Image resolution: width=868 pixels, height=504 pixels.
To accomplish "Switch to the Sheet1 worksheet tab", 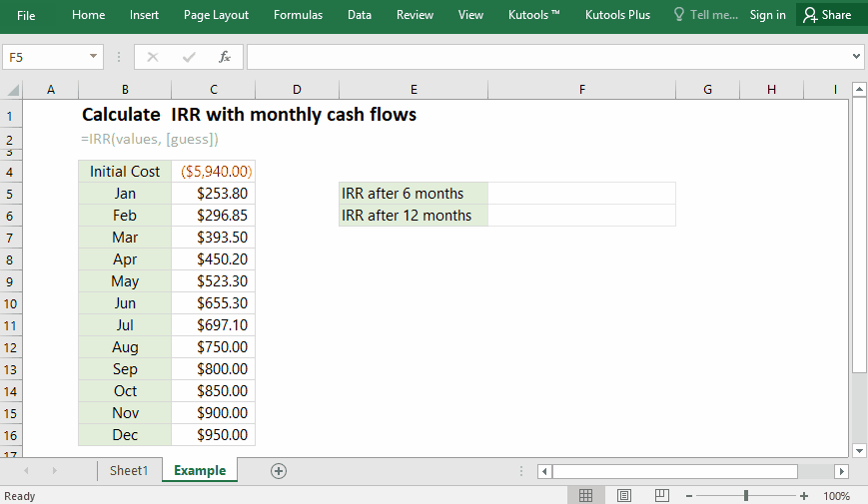I will click(129, 471).
